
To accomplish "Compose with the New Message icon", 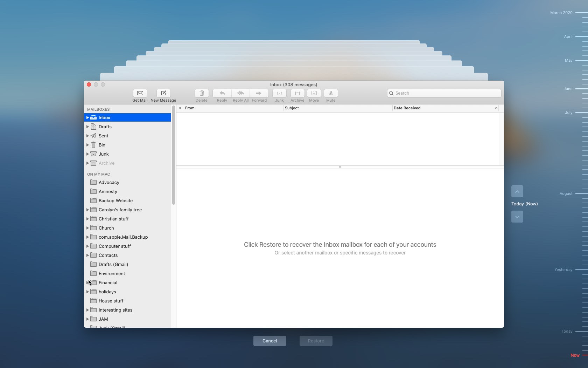I will tap(163, 93).
